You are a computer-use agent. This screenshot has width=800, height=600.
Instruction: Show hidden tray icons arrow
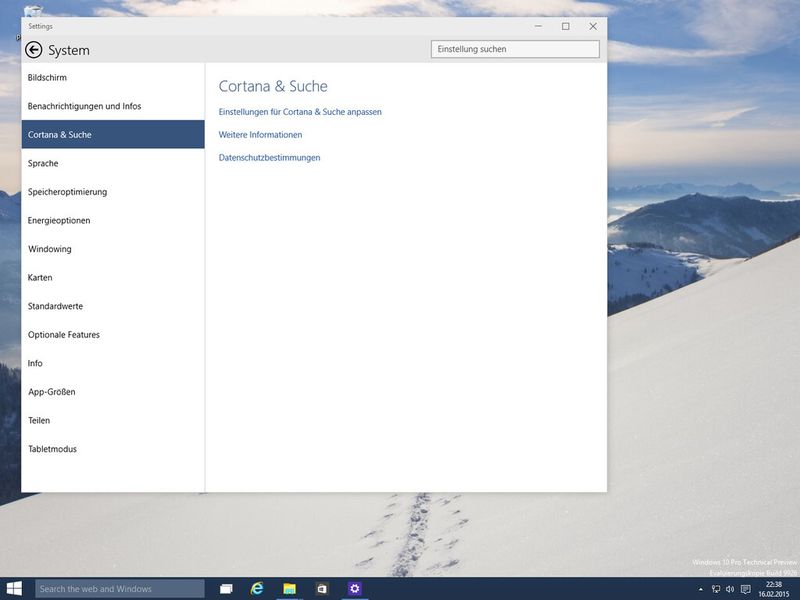701,589
